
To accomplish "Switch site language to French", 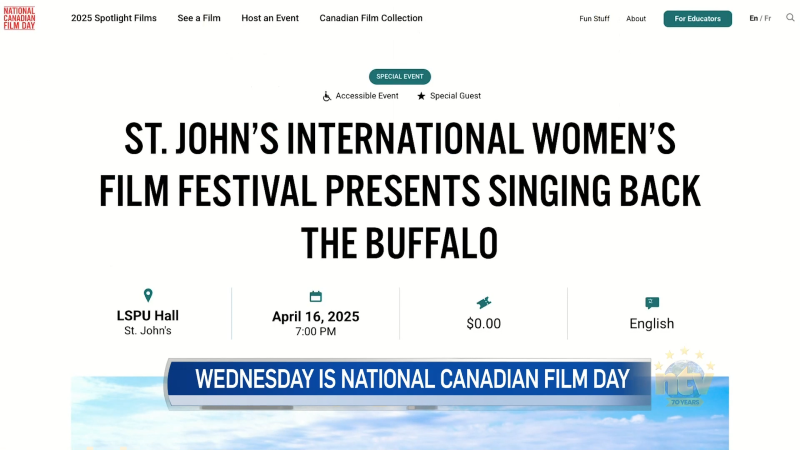I will (x=768, y=18).
